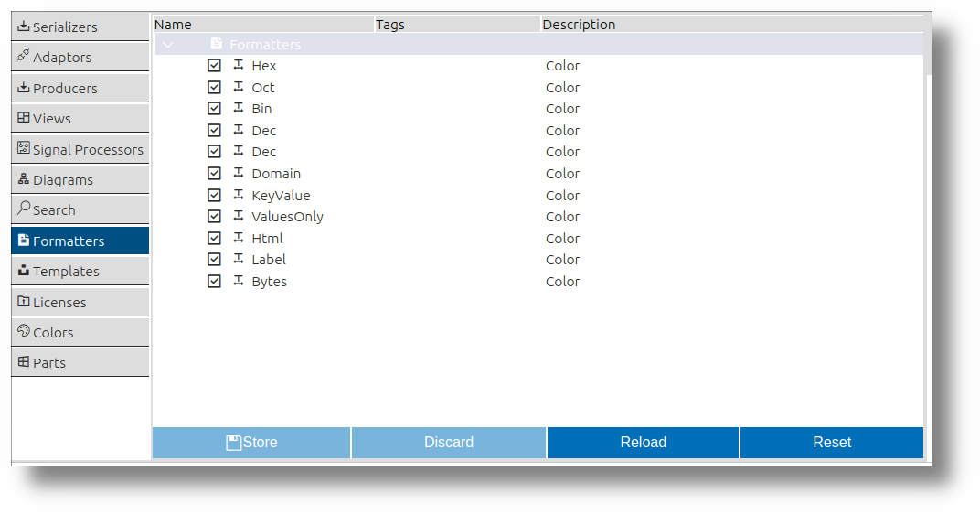The height and width of the screenshot is (514, 980).
Task: Click the Color description of Html
Action: [562, 238]
